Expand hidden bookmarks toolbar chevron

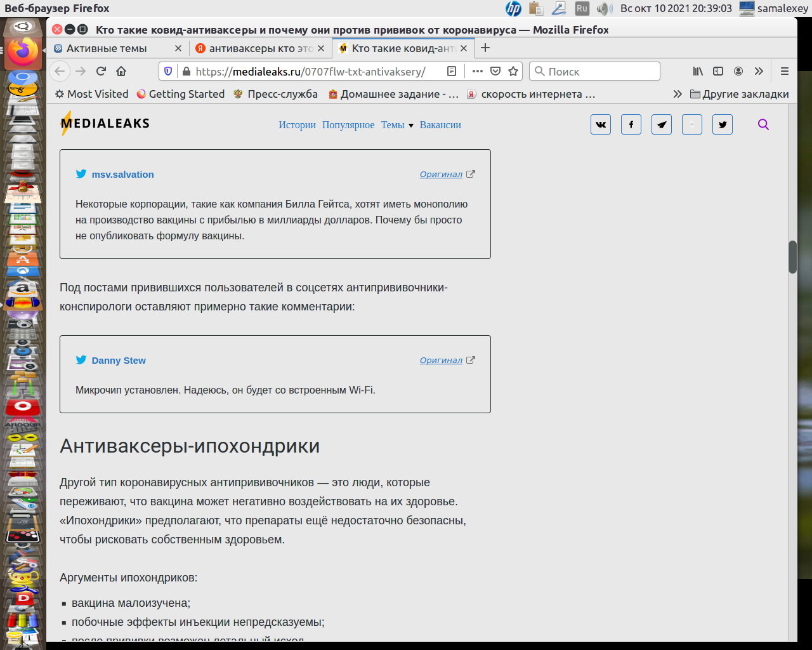click(678, 94)
